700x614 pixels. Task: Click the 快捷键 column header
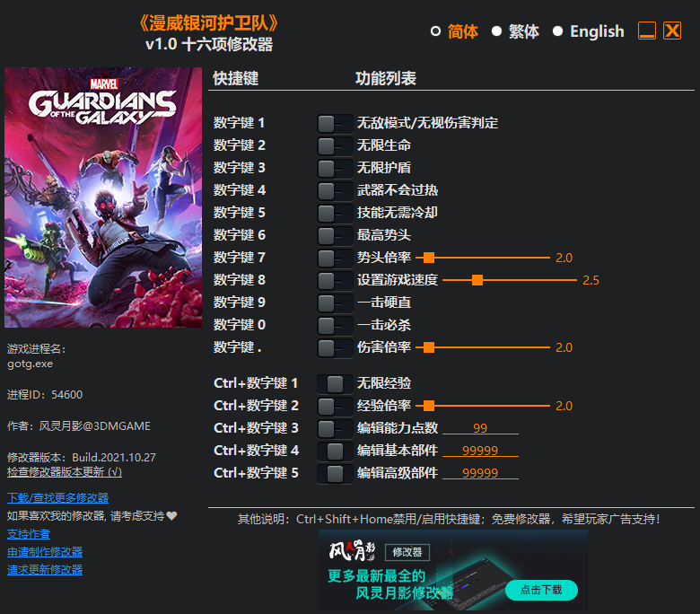[236, 79]
